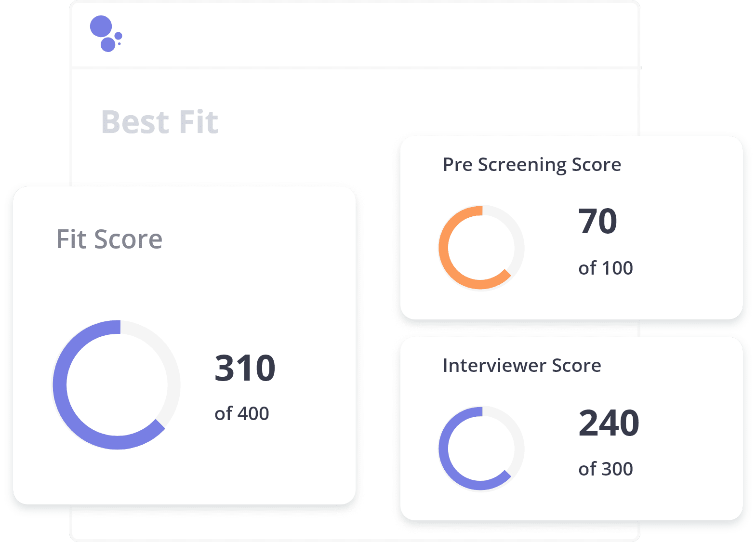
Task: Click the Fit Score donut chart
Action: coord(117,384)
